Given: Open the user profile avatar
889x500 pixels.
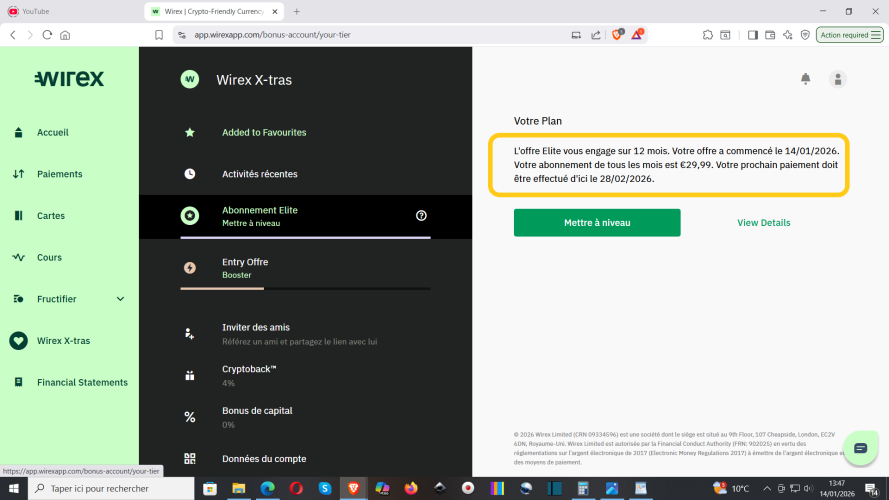Looking at the screenshot, I should pyautogui.click(x=837, y=79).
